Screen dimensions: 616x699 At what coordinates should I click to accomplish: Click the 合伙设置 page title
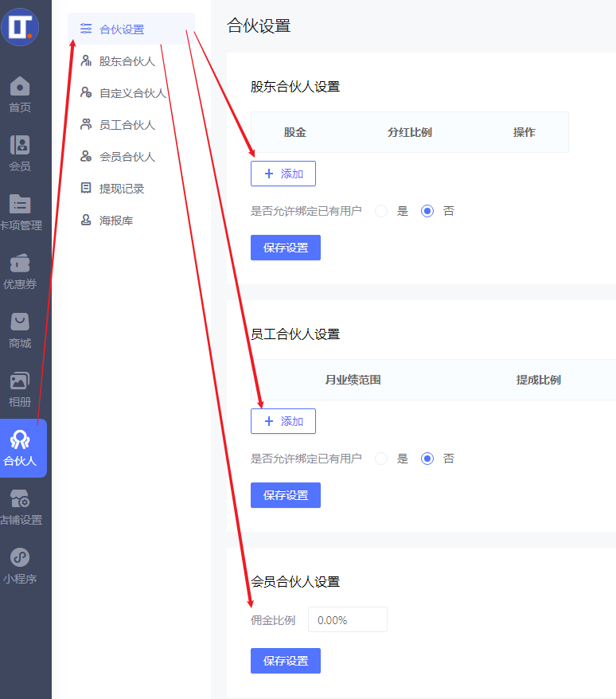[259, 25]
